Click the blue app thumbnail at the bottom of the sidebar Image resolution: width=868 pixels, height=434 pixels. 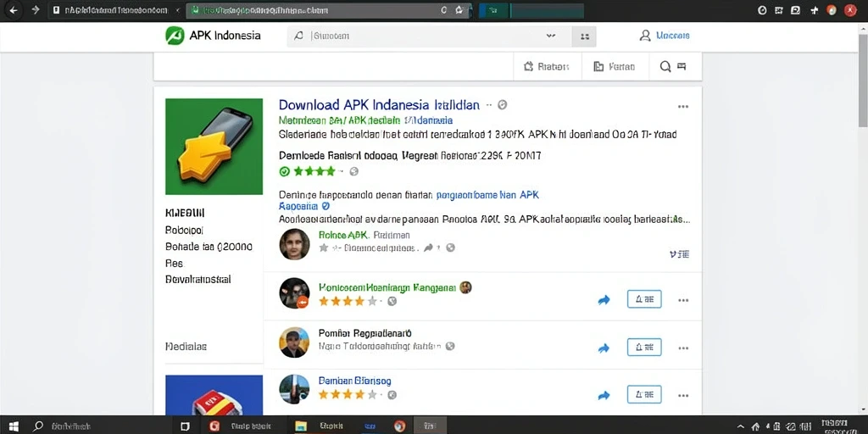click(x=214, y=395)
